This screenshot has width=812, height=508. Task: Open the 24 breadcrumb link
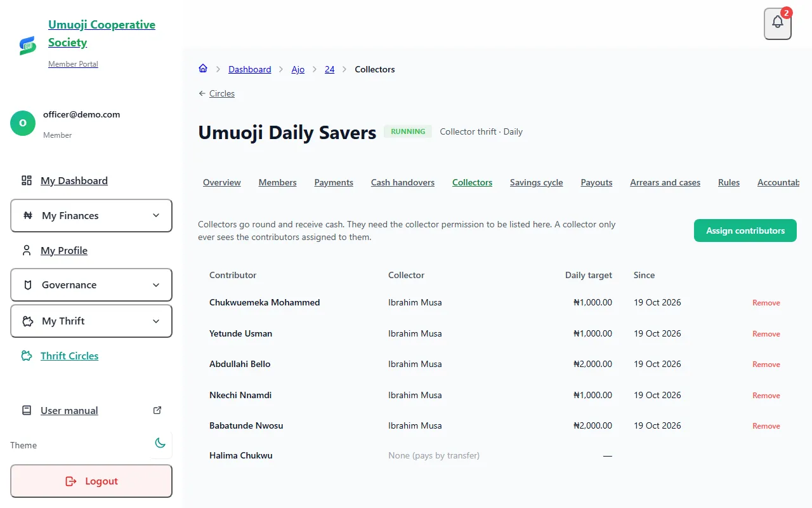(330, 69)
